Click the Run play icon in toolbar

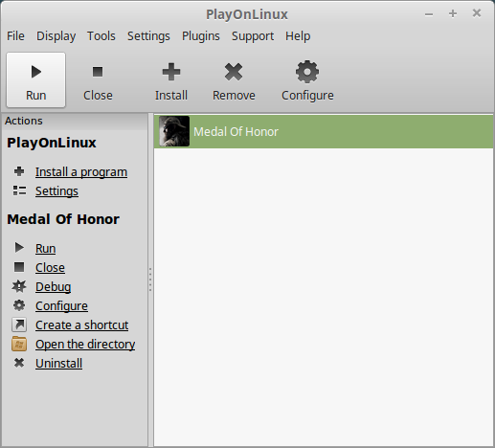[x=36, y=72]
